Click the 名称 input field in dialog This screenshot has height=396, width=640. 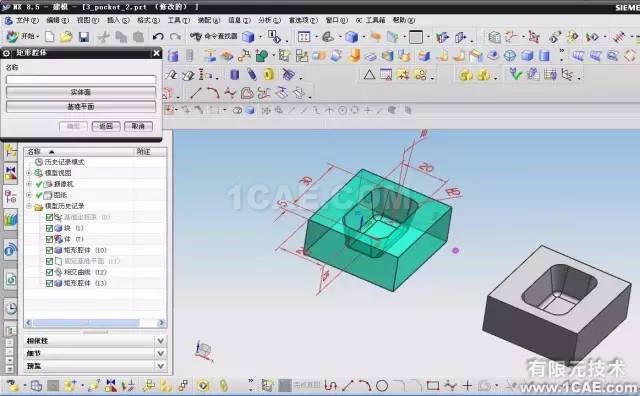81,79
